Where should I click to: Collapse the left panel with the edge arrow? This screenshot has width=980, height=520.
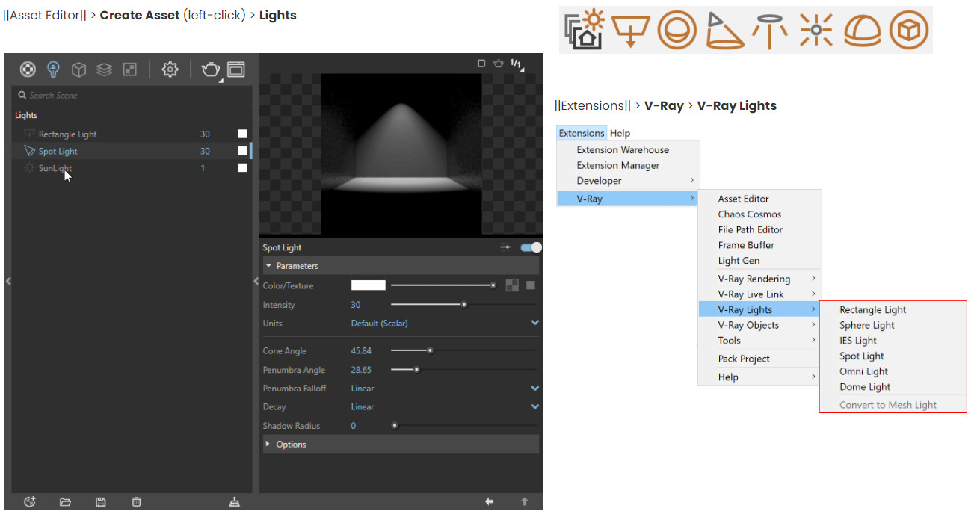pyautogui.click(x=8, y=281)
